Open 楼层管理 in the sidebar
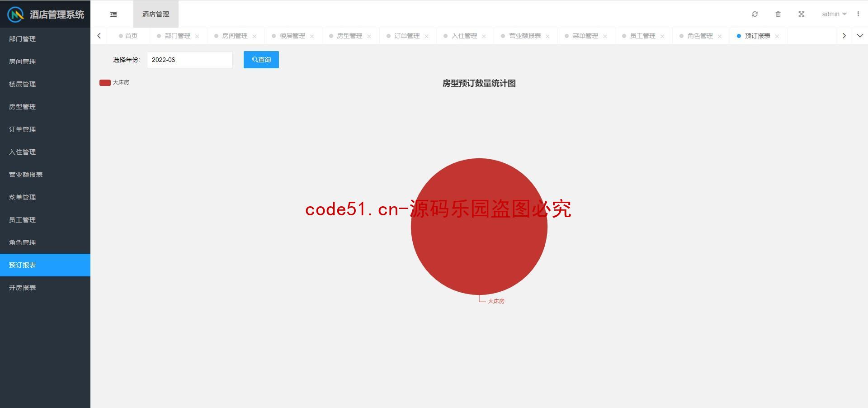Image resolution: width=868 pixels, height=408 pixels. (45, 84)
